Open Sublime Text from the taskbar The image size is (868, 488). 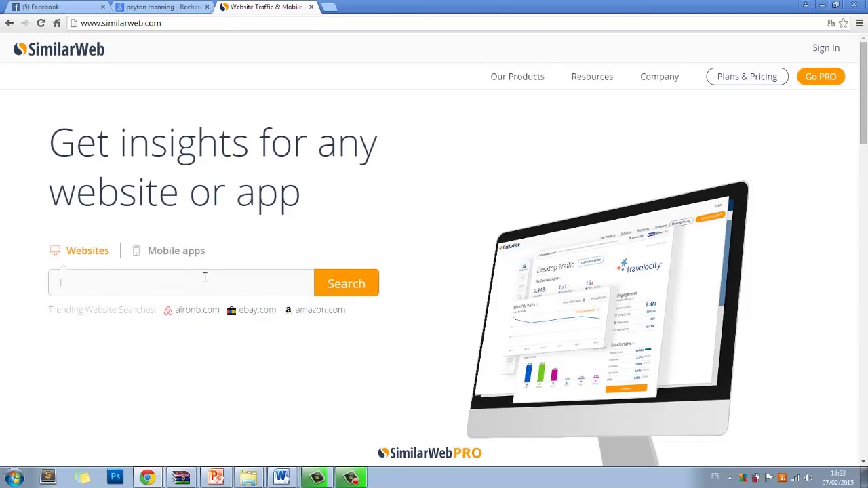[47, 477]
